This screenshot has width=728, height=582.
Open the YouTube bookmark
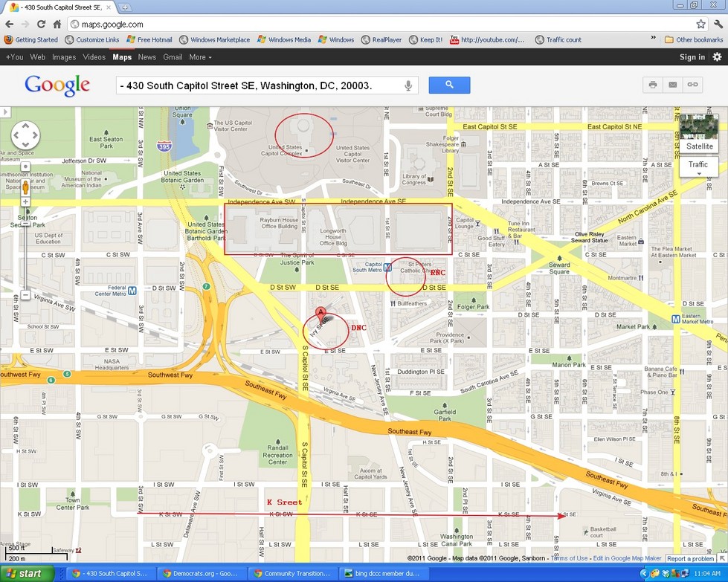point(487,39)
